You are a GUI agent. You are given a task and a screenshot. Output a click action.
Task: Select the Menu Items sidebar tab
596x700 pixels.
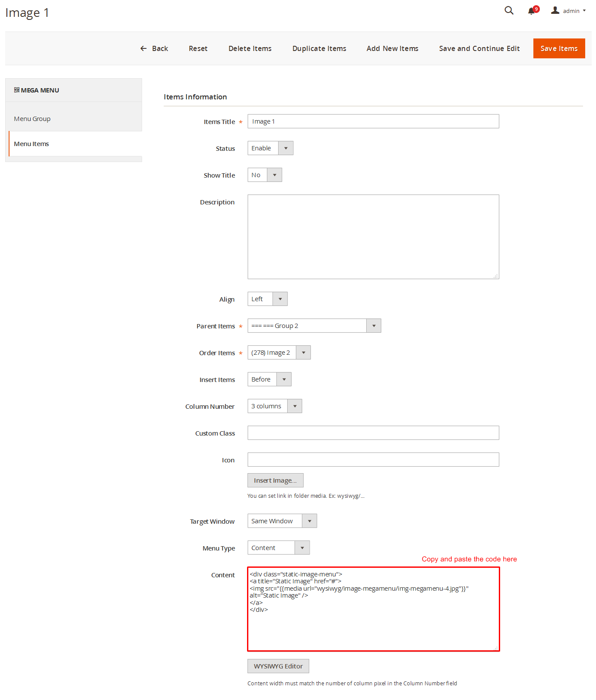pyautogui.click(x=31, y=144)
